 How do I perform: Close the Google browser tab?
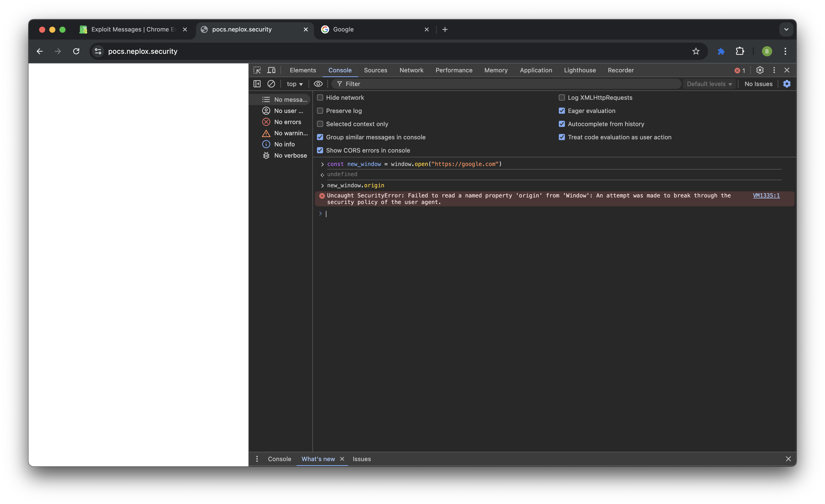426,29
